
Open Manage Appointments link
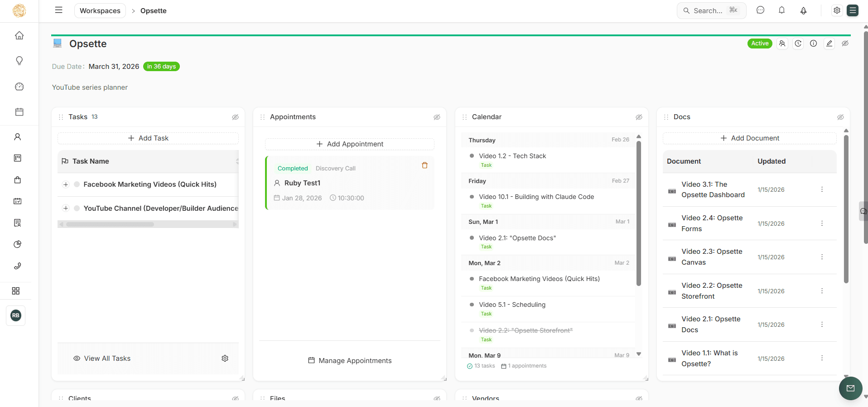350,361
